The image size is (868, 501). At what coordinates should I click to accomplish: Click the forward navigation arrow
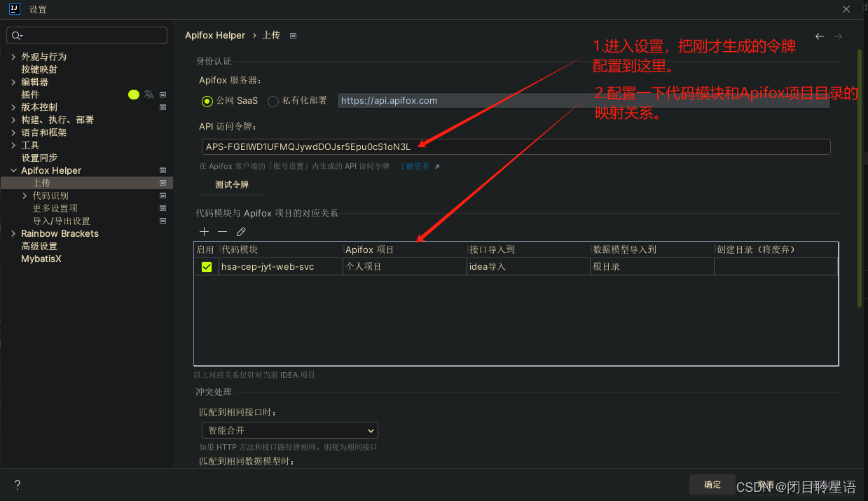click(838, 36)
